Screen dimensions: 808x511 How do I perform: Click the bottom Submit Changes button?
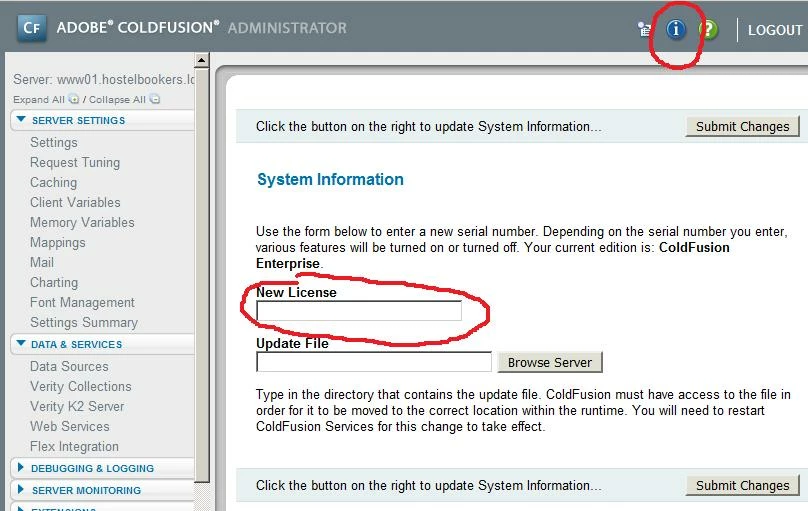pos(742,485)
